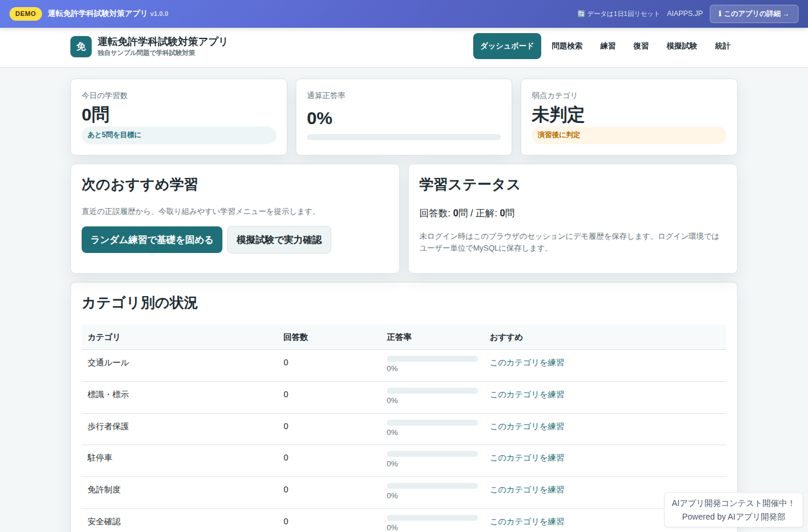Click the データは1日1回リセット notice
Image resolution: width=808 pixels, height=532 pixels.
[619, 14]
